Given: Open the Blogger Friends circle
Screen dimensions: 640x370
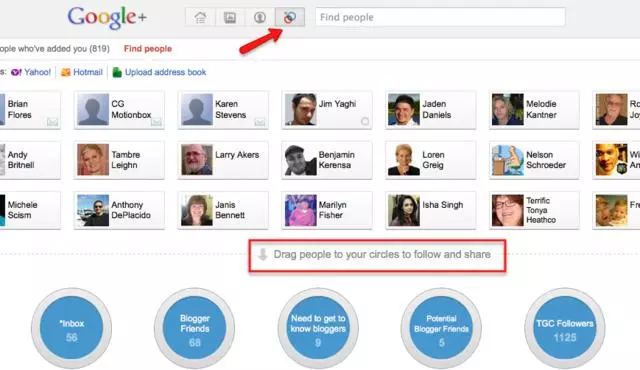Looking at the screenshot, I should tap(194, 328).
